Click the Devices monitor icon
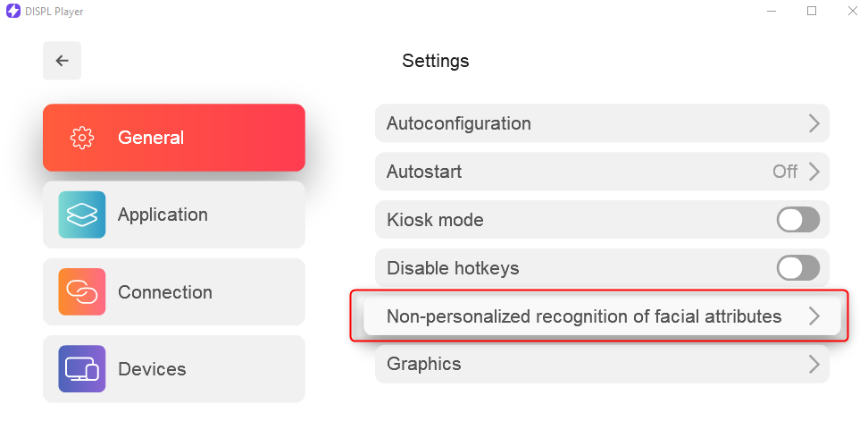The height and width of the screenshot is (421, 868). [x=82, y=369]
